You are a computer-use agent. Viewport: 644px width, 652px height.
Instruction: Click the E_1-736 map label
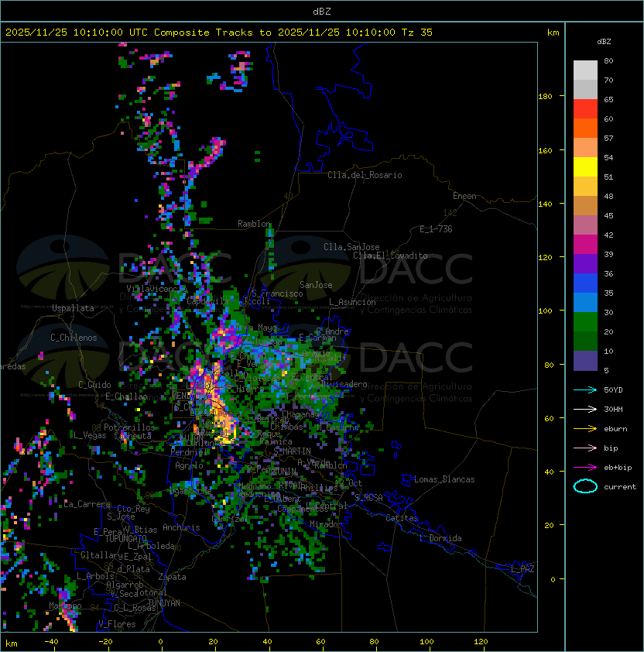[436, 229]
